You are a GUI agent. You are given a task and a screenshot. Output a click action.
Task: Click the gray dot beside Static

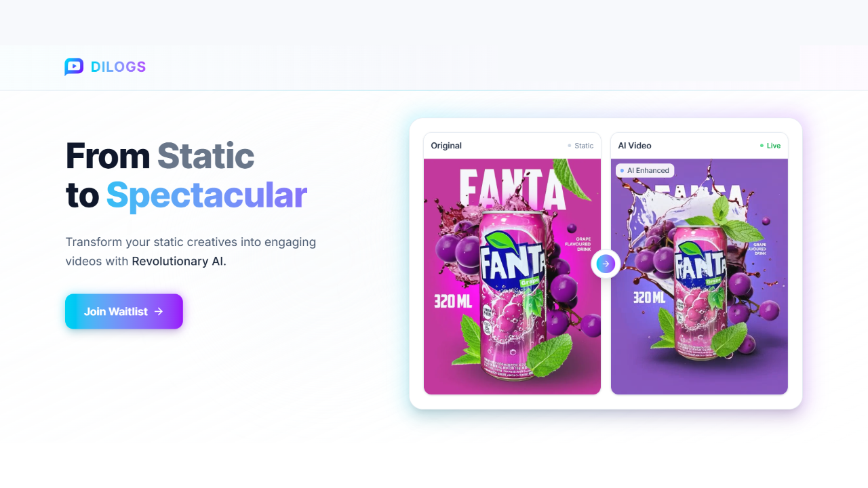tap(570, 146)
